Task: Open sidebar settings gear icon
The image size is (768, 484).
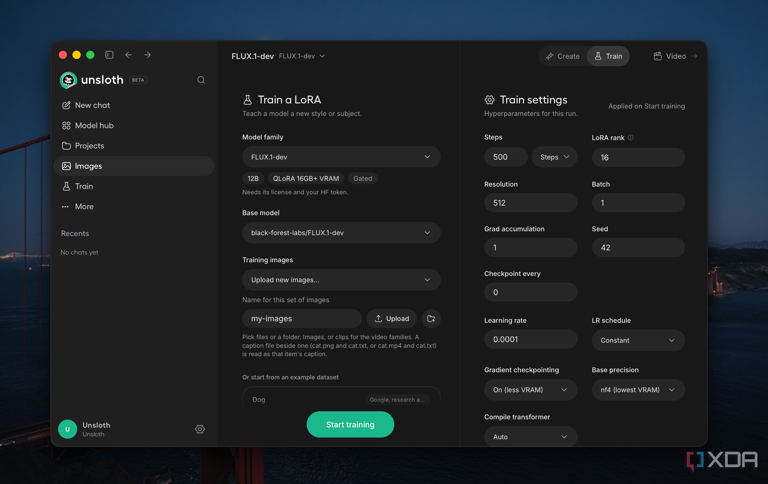Action: pos(200,429)
